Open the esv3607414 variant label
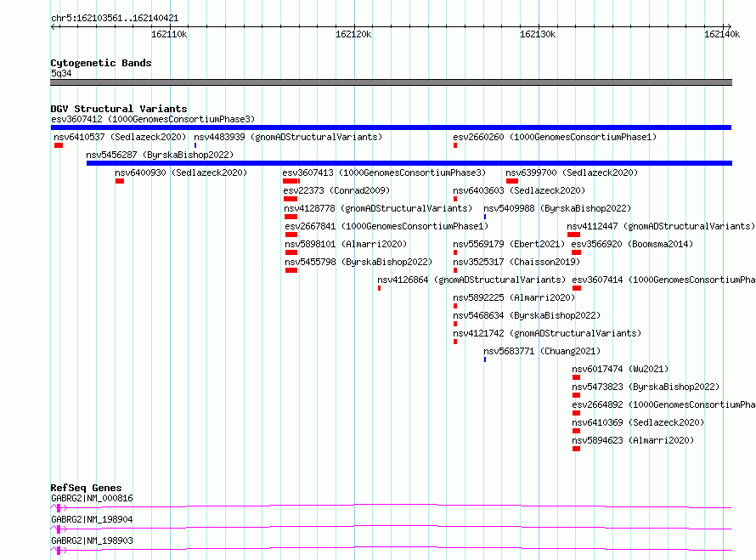756x560 pixels. (x=663, y=280)
